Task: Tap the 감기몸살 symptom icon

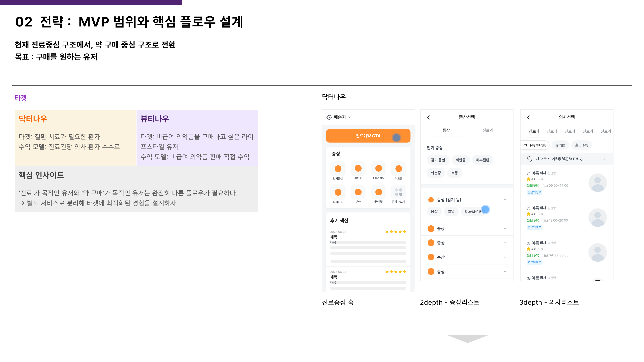Action: 338,169
